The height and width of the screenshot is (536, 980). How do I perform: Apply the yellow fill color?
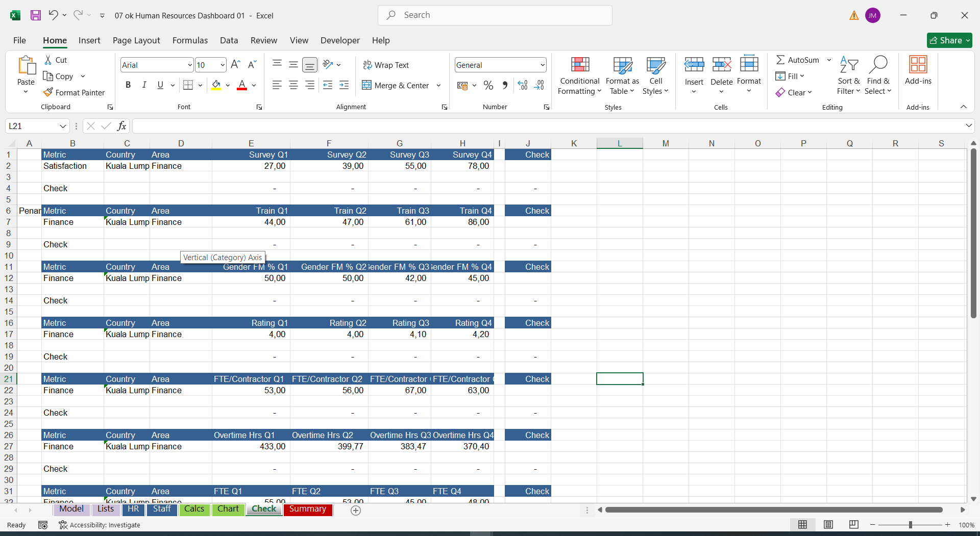tap(216, 85)
